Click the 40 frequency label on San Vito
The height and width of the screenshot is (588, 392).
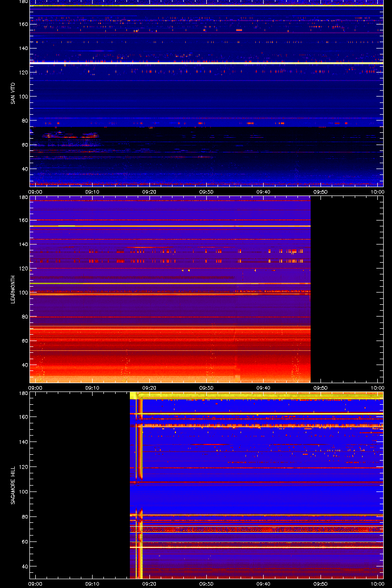pyautogui.click(x=24, y=169)
